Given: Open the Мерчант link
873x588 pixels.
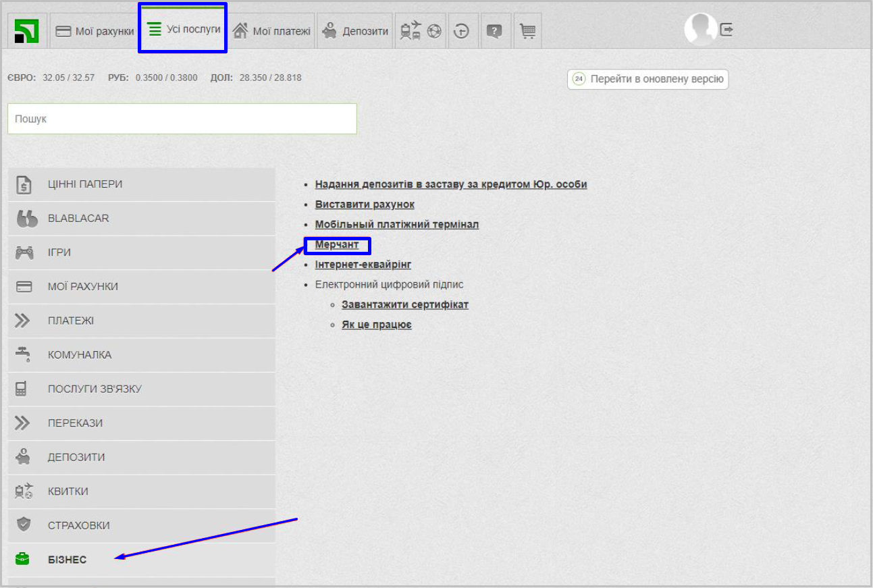Looking at the screenshot, I should tap(337, 244).
